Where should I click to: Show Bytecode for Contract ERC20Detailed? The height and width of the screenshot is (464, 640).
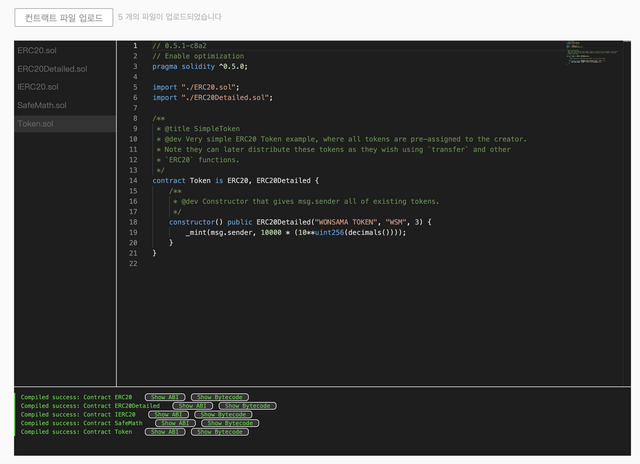click(247, 406)
